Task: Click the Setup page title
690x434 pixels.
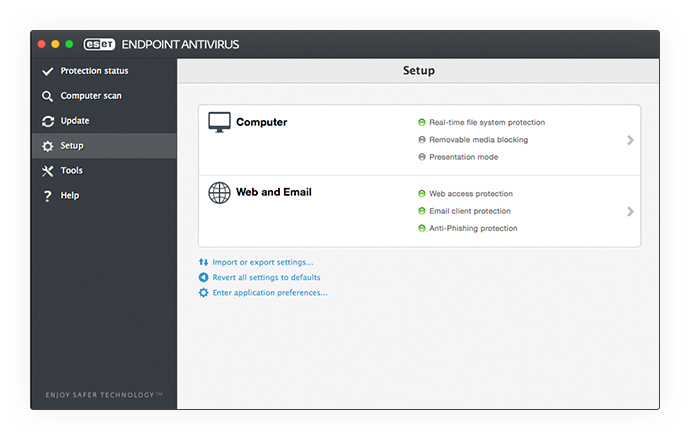Action: (x=418, y=71)
